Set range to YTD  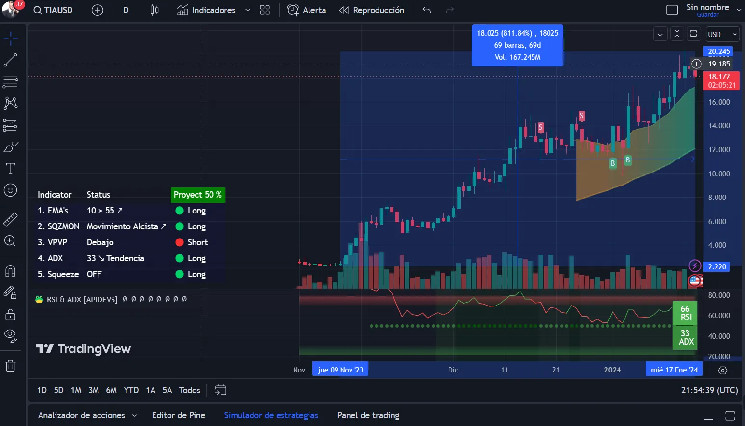(131, 390)
